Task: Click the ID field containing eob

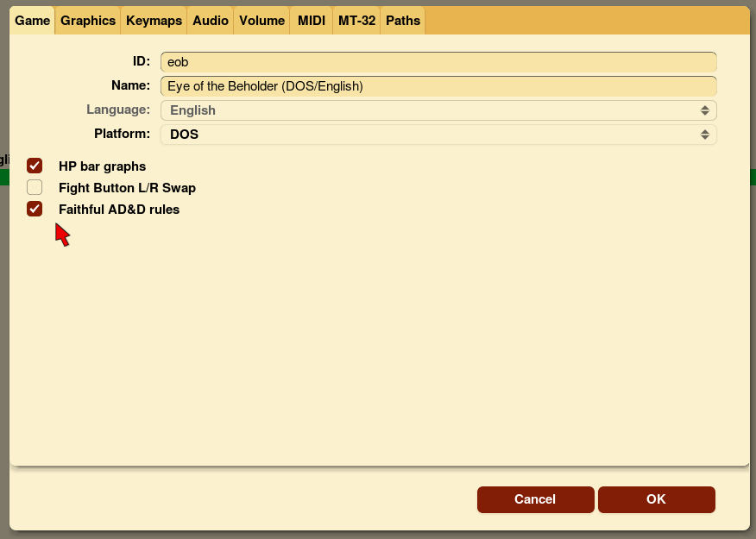Action: (x=438, y=62)
